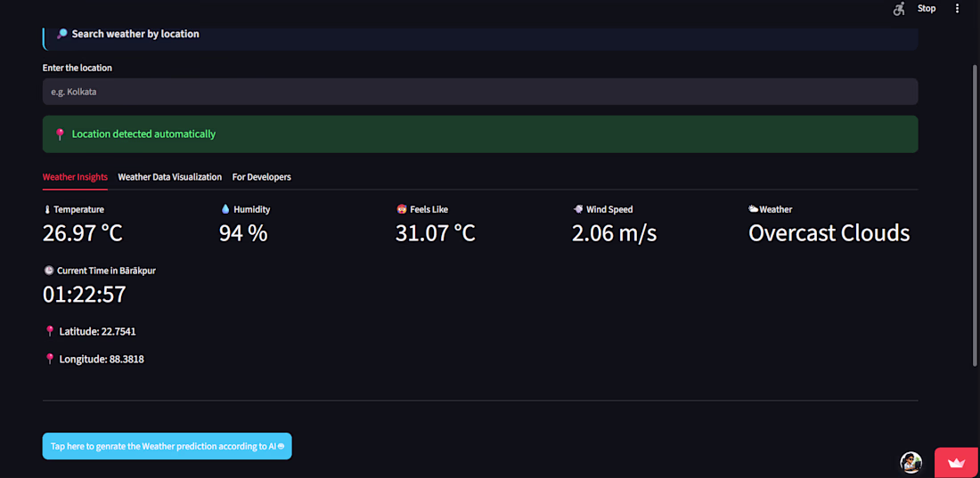Click the feels like value 31.07 °C
The image size is (980, 478).
tap(436, 234)
